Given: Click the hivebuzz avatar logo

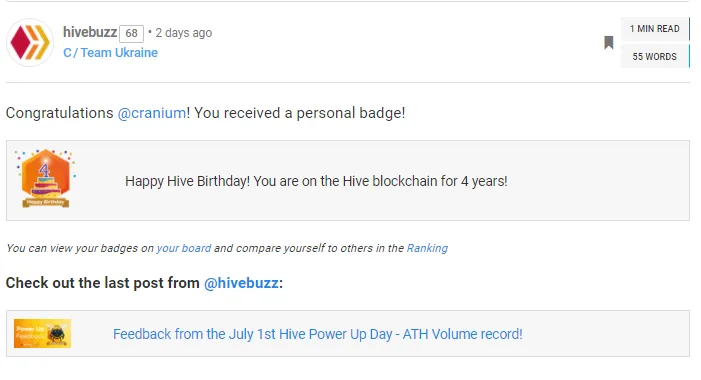Looking at the screenshot, I should pos(30,42).
